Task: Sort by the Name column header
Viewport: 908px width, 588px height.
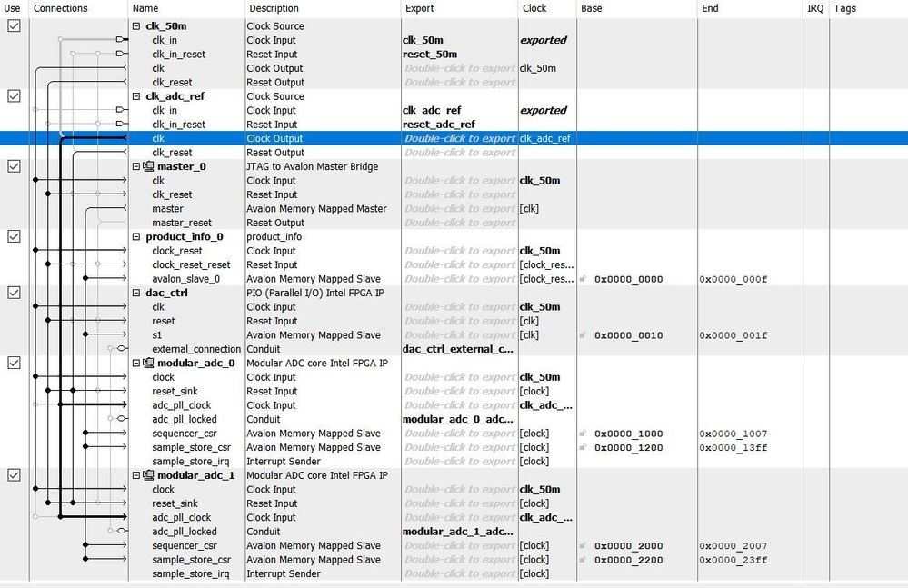Action: coord(145,8)
